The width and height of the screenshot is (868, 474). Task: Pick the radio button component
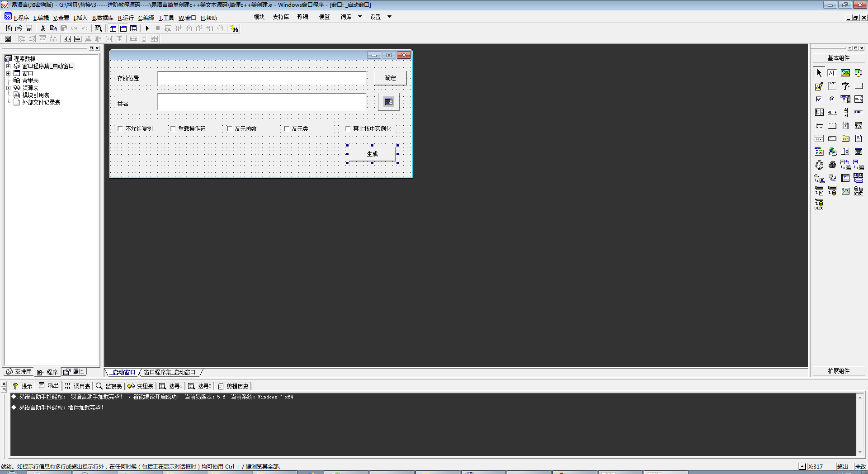[832, 99]
